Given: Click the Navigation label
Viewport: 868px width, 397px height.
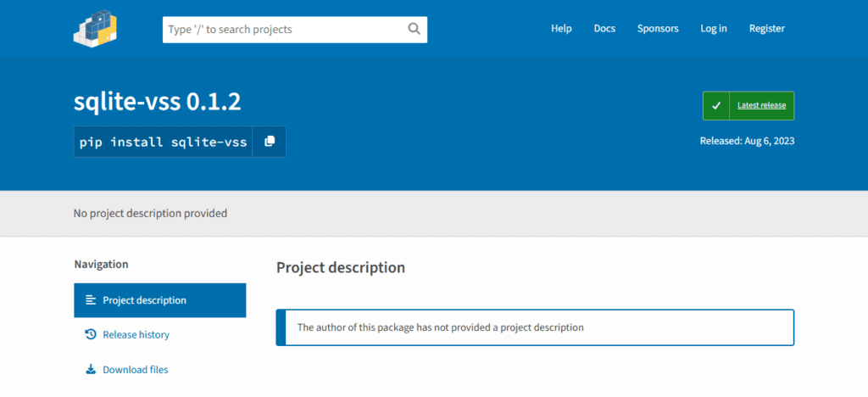Looking at the screenshot, I should point(102,264).
